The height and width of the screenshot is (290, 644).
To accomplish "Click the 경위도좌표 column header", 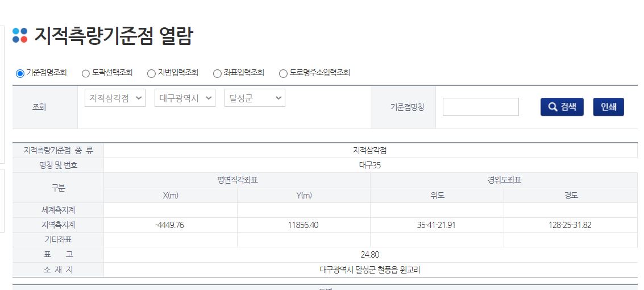I will (x=504, y=180).
